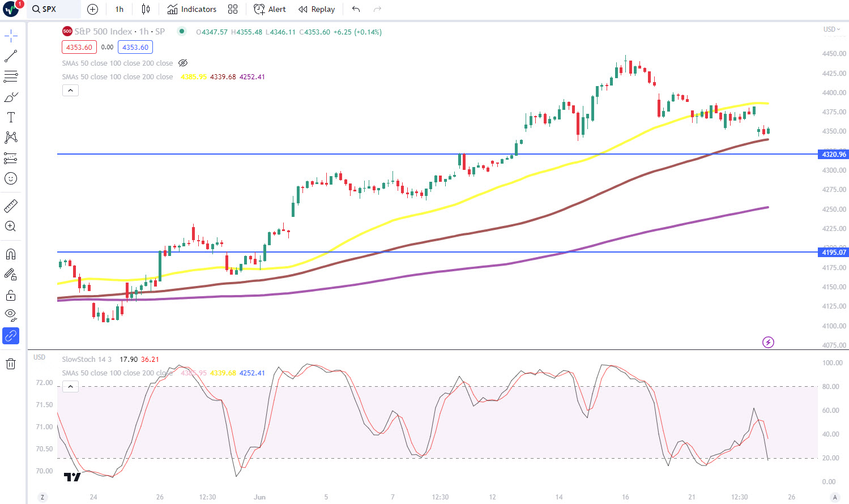849x504 pixels.
Task: Open the SPX symbol search box
Action: click(53, 9)
